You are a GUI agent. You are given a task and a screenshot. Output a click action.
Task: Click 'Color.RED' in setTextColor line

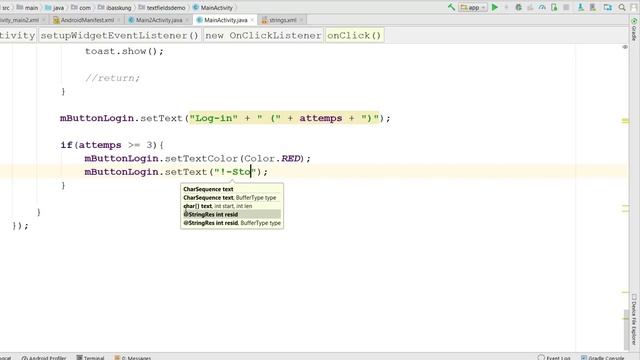(x=272, y=158)
